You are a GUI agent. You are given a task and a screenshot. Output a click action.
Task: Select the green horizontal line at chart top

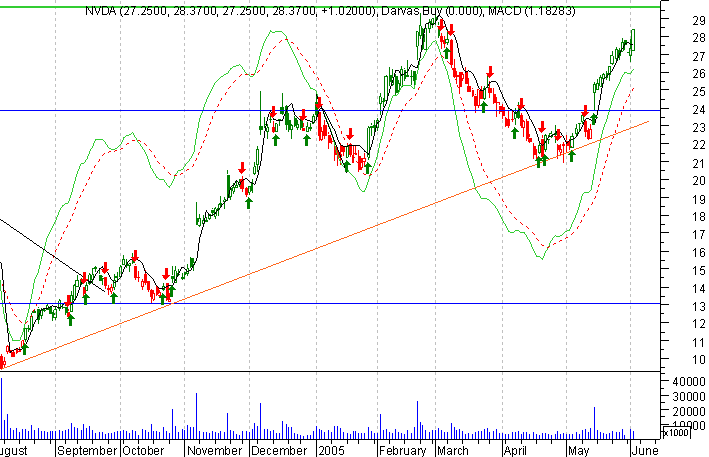[x=330, y=7]
